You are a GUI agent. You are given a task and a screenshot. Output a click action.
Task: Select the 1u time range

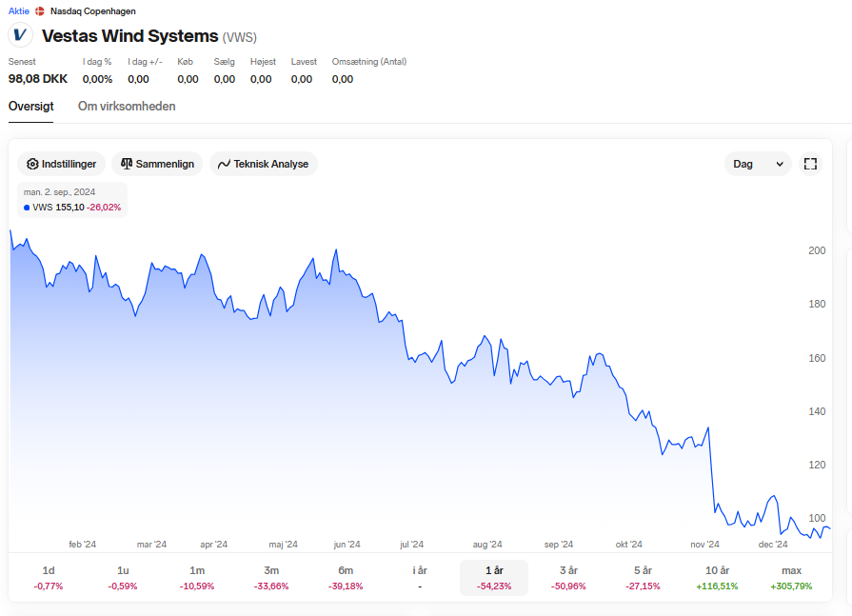point(123,577)
